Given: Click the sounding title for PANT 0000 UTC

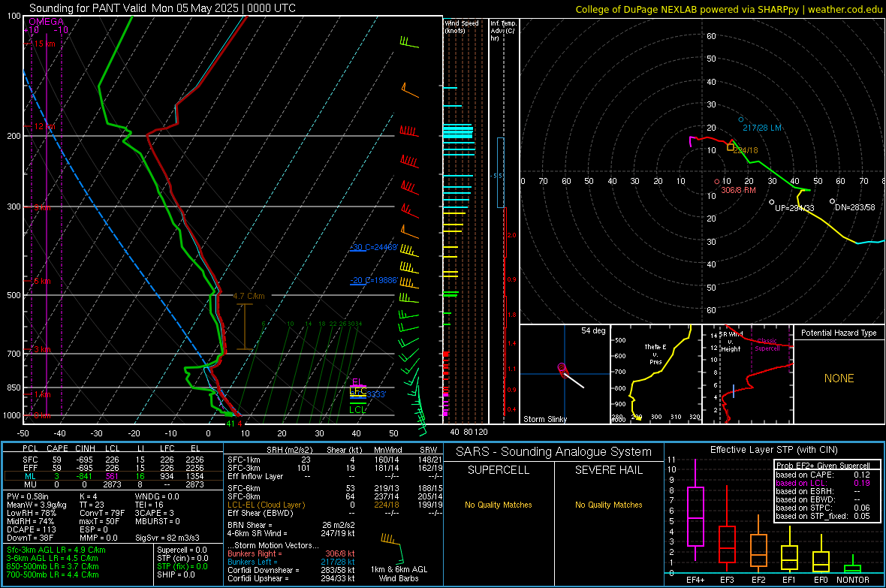Looking at the screenshot, I should click(x=162, y=8).
